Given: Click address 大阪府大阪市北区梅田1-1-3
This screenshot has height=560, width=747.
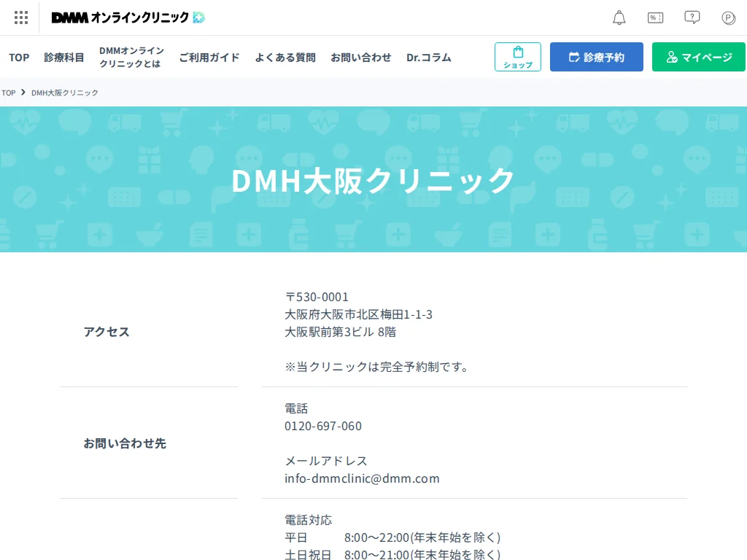Looking at the screenshot, I should pos(359,315).
